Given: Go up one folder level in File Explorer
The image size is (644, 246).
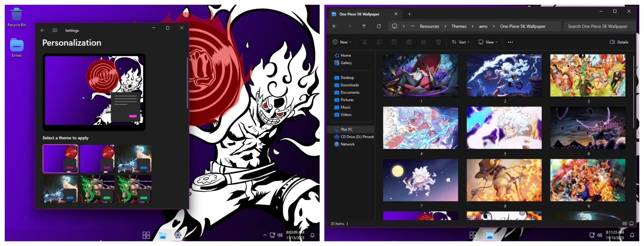Looking at the screenshot, I should 364,26.
